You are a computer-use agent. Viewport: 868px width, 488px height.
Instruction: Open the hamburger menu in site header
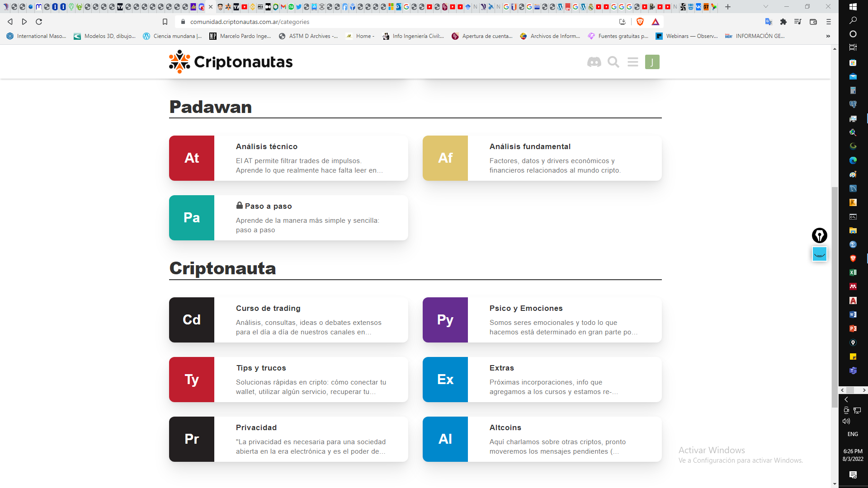point(633,62)
